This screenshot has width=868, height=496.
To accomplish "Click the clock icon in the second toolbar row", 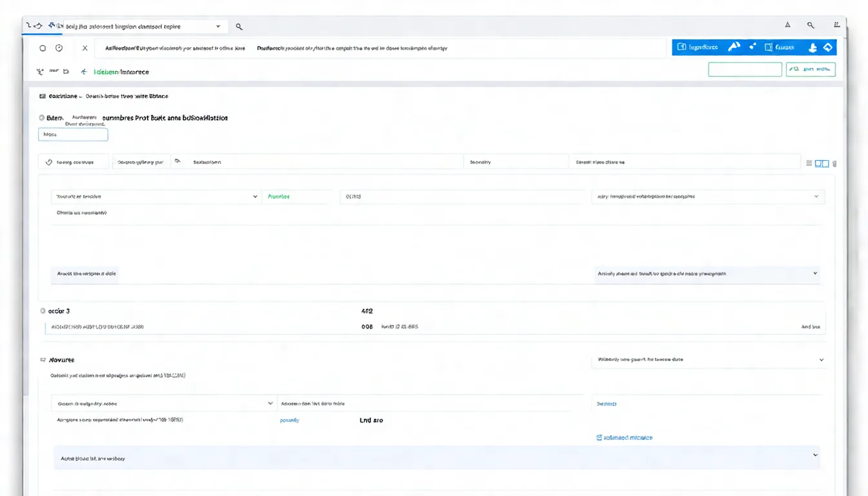I will point(59,48).
